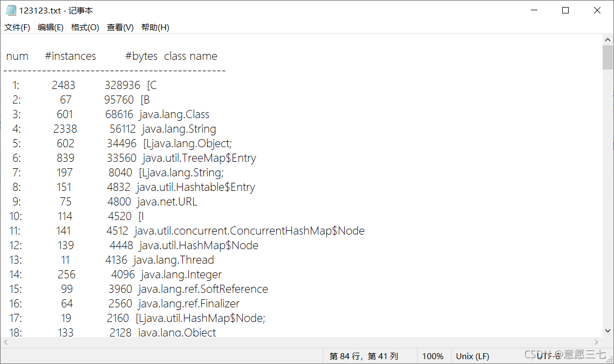The image size is (614, 364).
Task: Click the resize grip in the status bar corner
Action: coord(609,359)
